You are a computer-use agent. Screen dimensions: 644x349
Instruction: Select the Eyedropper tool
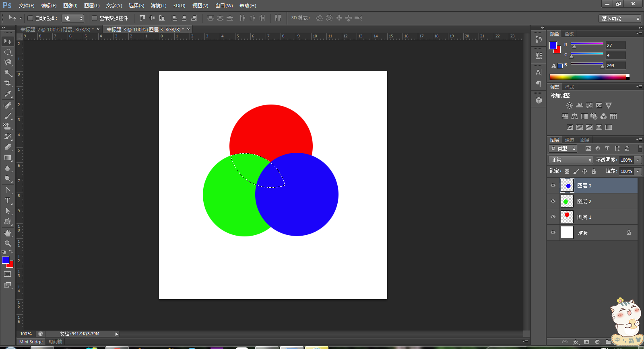(8, 94)
